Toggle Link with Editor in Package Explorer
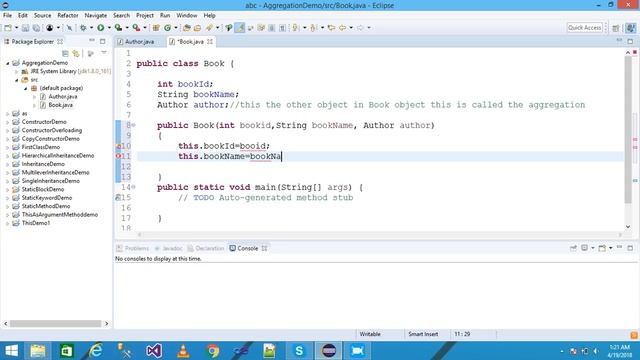The image size is (640, 360). click(x=76, y=53)
